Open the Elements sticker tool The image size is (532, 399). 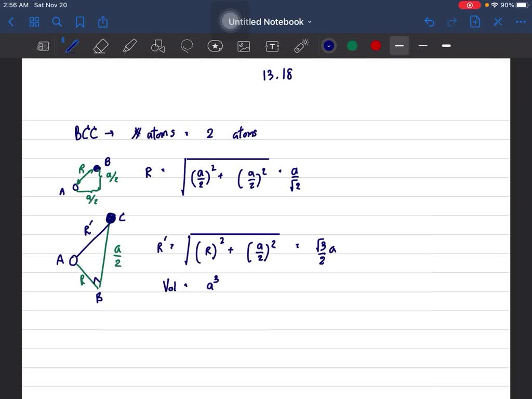click(x=215, y=46)
